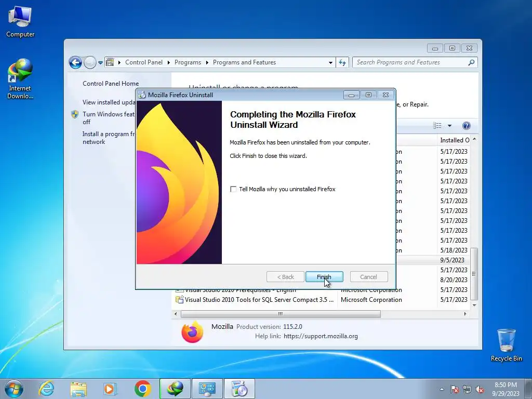Open Internet Download Manager desktop shortcut
Viewport: 532px width, 399px height.
pyautogui.click(x=20, y=79)
